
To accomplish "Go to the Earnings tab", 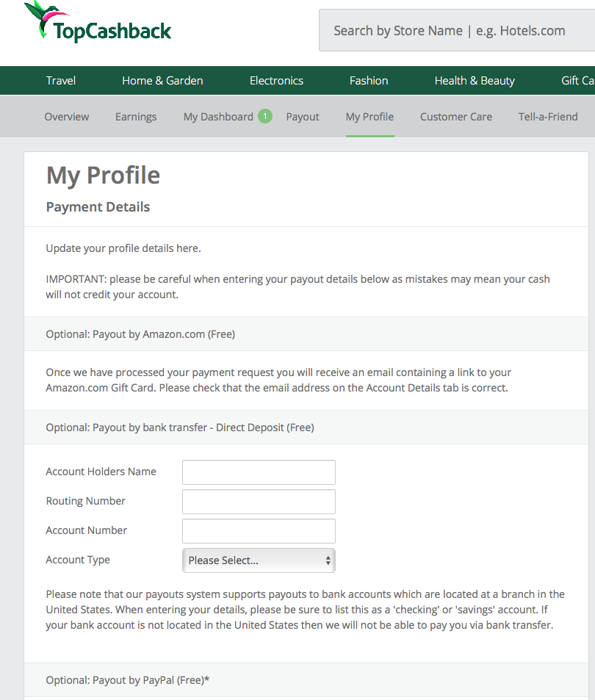I will [136, 117].
